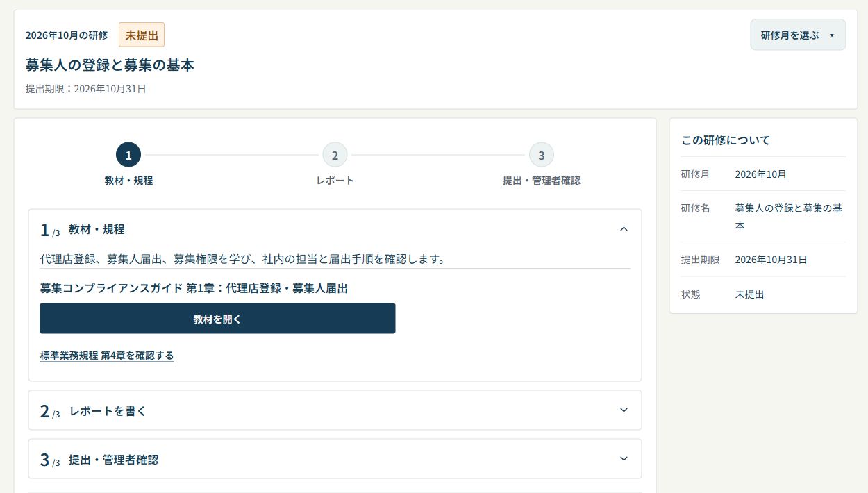Click the 教材・規程 accordion heading
Image resolution: width=868 pixels, height=493 pixels.
click(x=97, y=229)
